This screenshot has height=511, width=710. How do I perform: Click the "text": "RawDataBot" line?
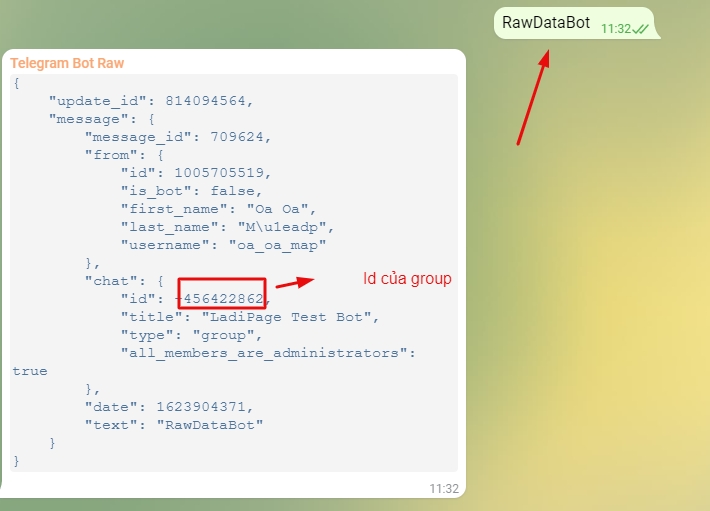[174, 424]
